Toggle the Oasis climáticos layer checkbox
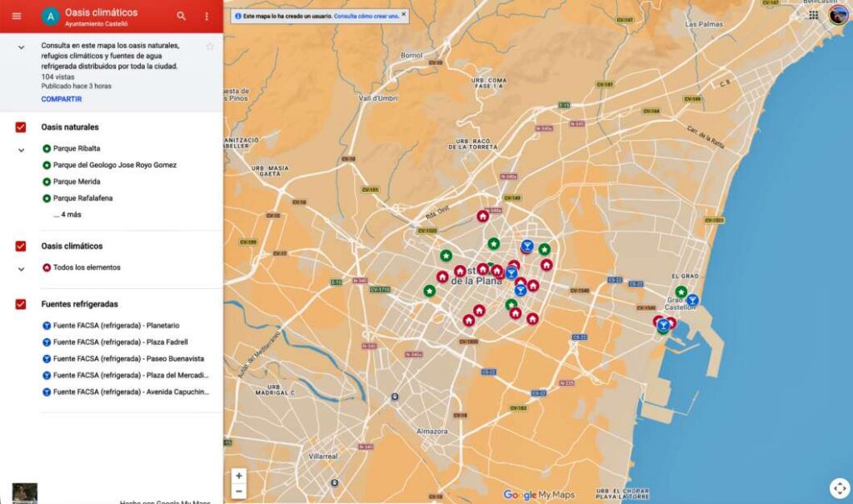 click(21, 246)
